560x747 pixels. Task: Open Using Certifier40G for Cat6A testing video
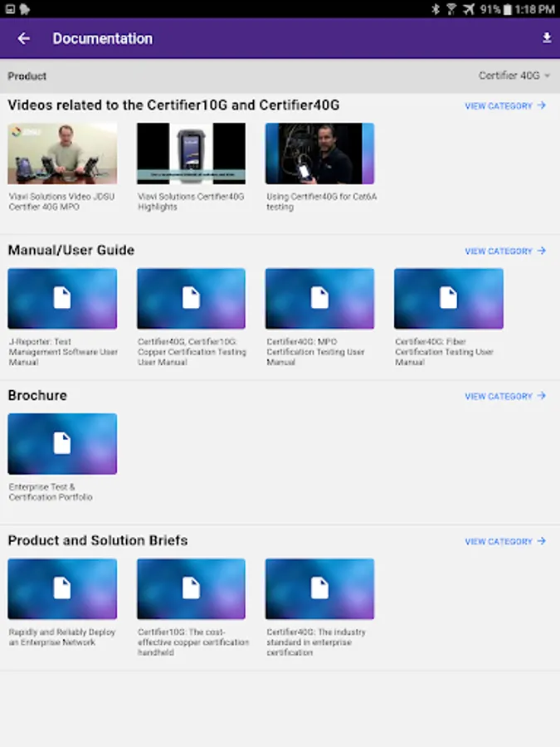[x=319, y=154]
